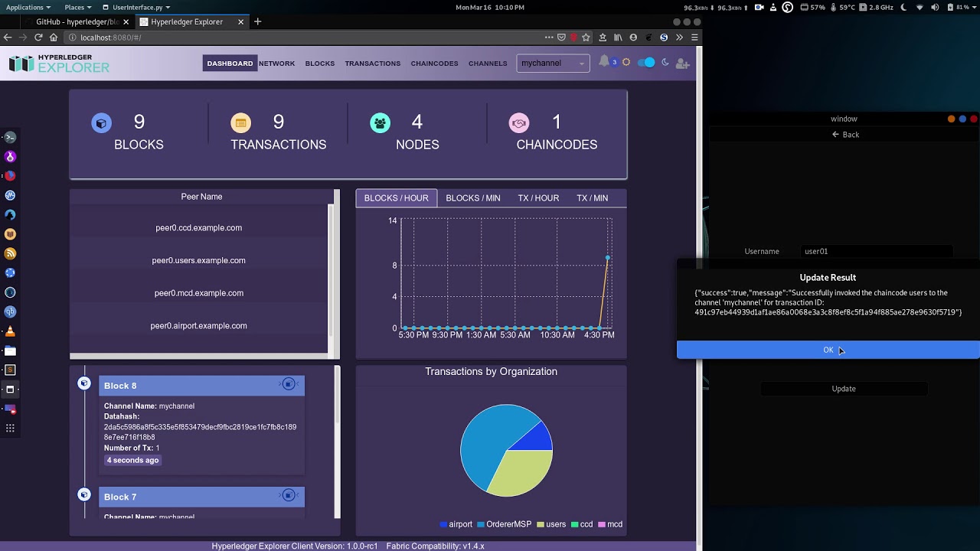Click peer0.ccd.example.com row
This screenshot has height=551, width=980.
coord(199,228)
